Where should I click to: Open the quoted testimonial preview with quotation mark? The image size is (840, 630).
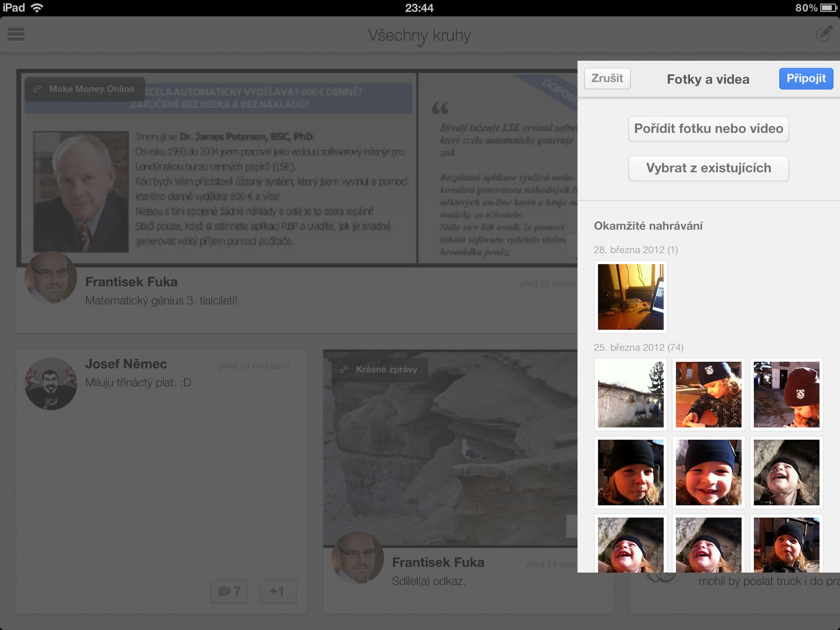[x=499, y=168]
